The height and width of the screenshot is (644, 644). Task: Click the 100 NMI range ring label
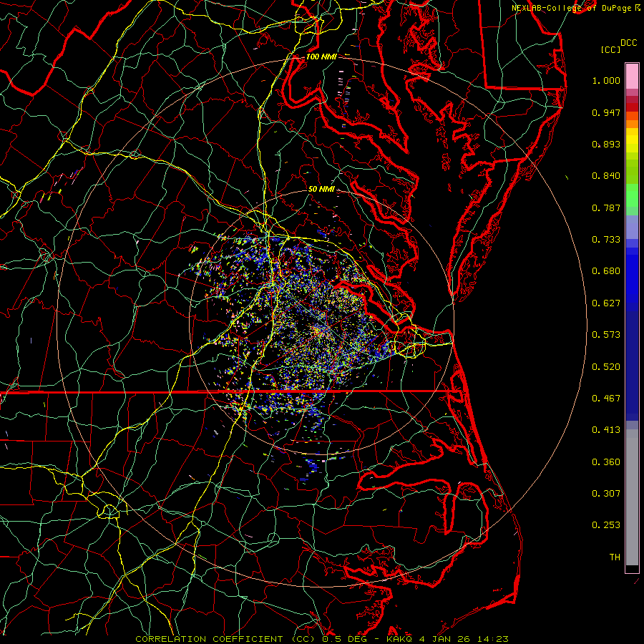[321, 57]
